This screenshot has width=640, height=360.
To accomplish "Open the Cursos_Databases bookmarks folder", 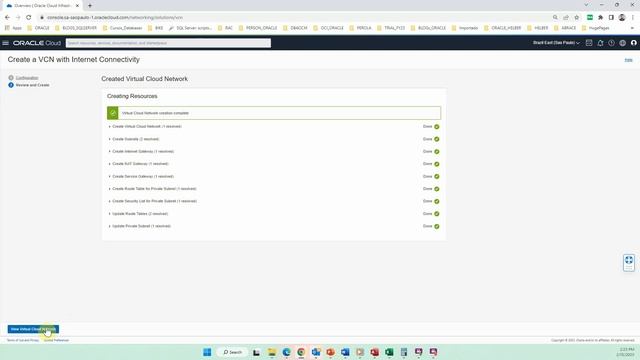I will tap(122, 28).
